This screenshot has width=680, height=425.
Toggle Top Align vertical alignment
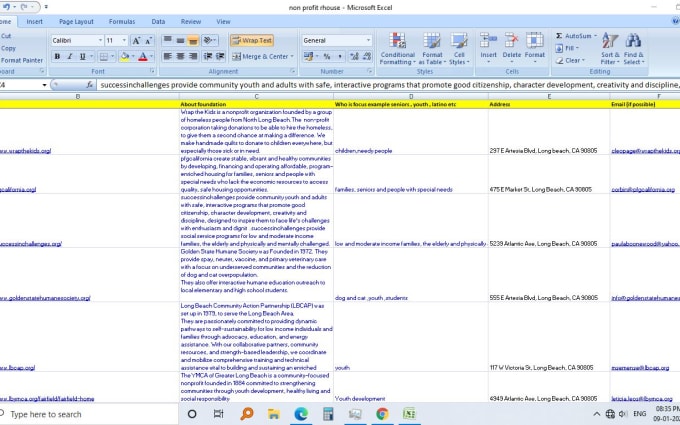[x=167, y=40]
